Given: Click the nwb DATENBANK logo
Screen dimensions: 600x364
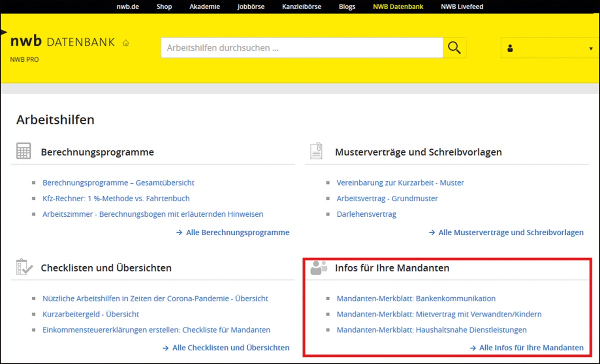Looking at the screenshot, I should tap(62, 42).
